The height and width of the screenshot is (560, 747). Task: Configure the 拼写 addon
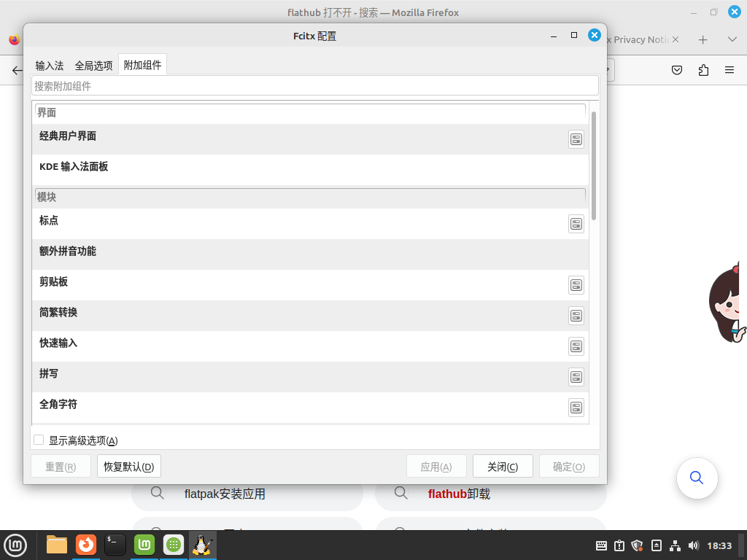[576, 377]
